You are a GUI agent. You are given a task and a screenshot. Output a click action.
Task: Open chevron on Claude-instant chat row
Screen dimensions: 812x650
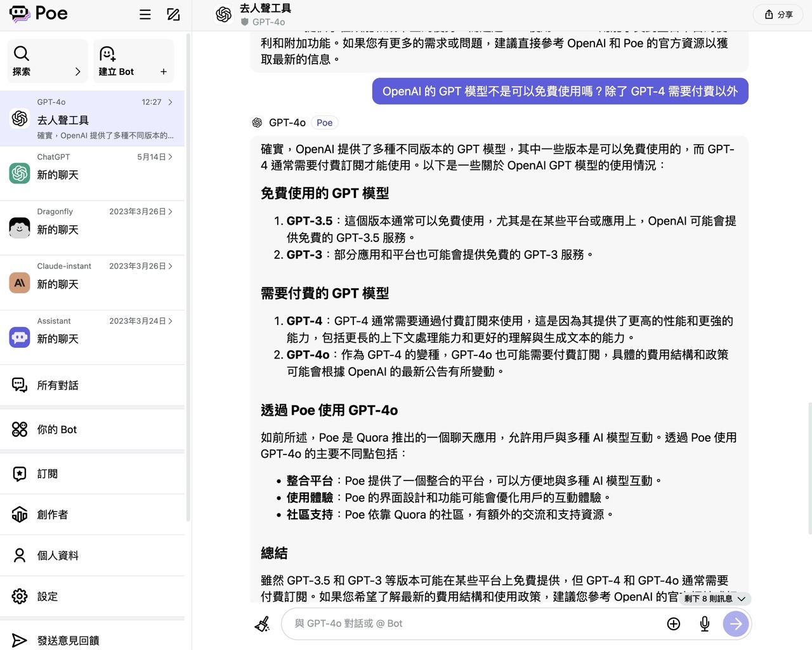(170, 266)
